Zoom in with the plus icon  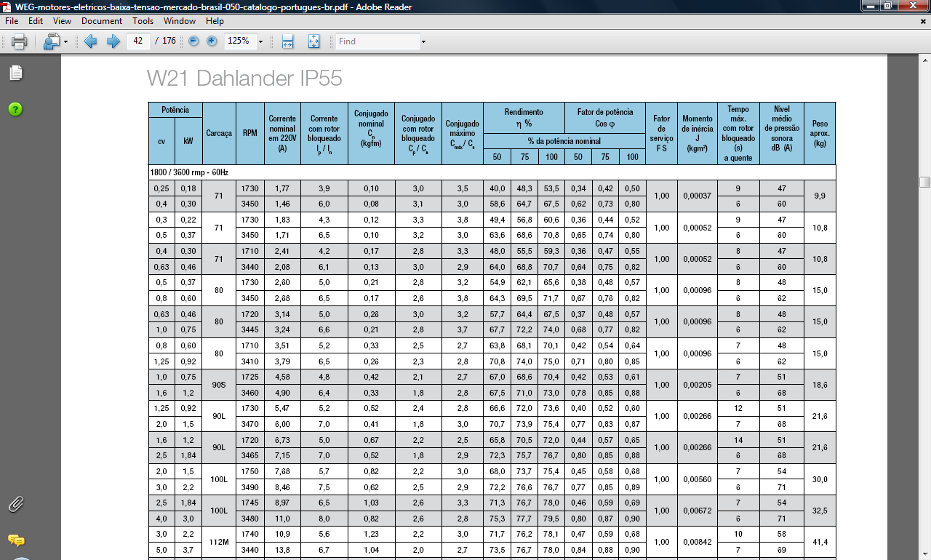click(x=212, y=41)
